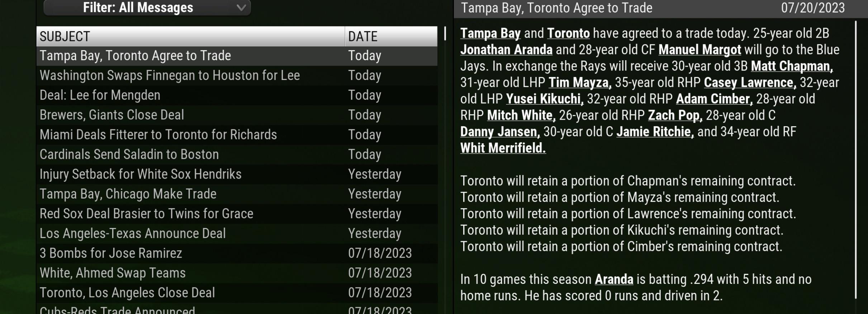Screen dimensions: 868x314
Task: Click the filter dropdown chevron arrow
Action: (241, 8)
